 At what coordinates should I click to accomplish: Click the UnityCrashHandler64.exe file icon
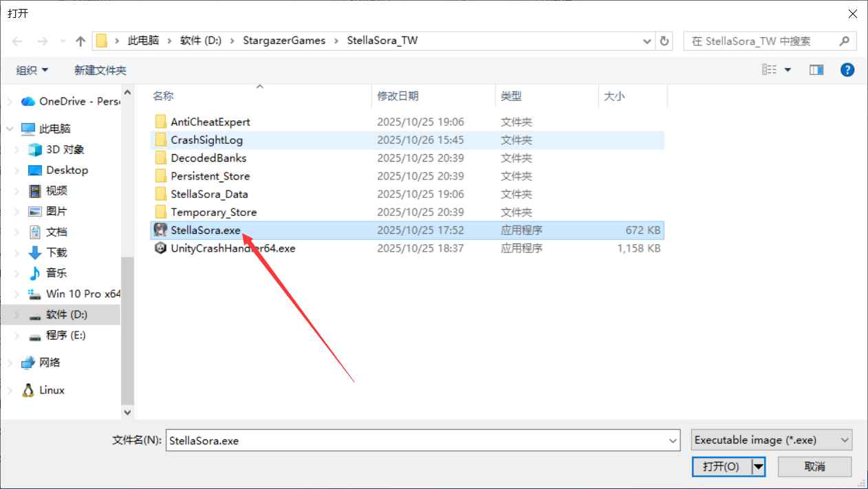pos(160,248)
